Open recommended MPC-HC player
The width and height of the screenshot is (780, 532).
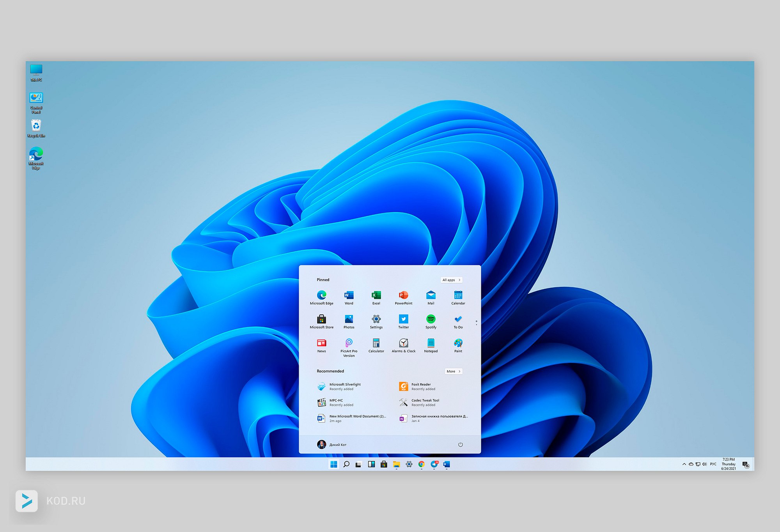(x=335, y=402)
